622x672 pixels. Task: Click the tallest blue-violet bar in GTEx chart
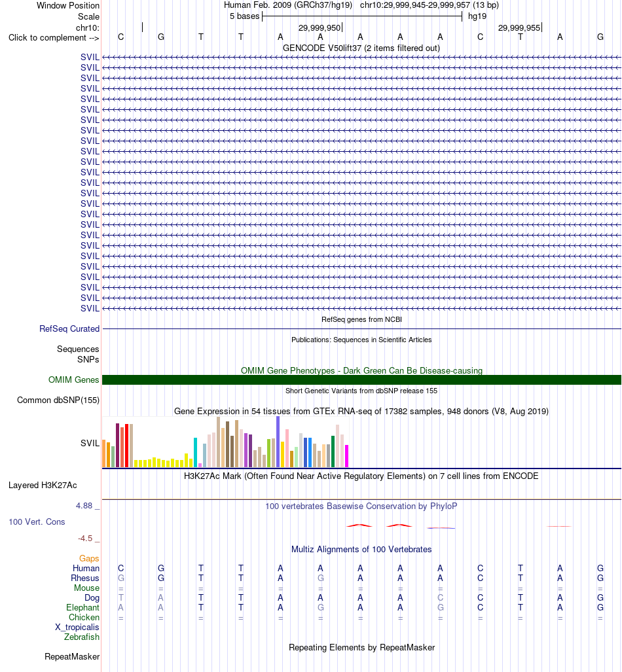point(278,442)
